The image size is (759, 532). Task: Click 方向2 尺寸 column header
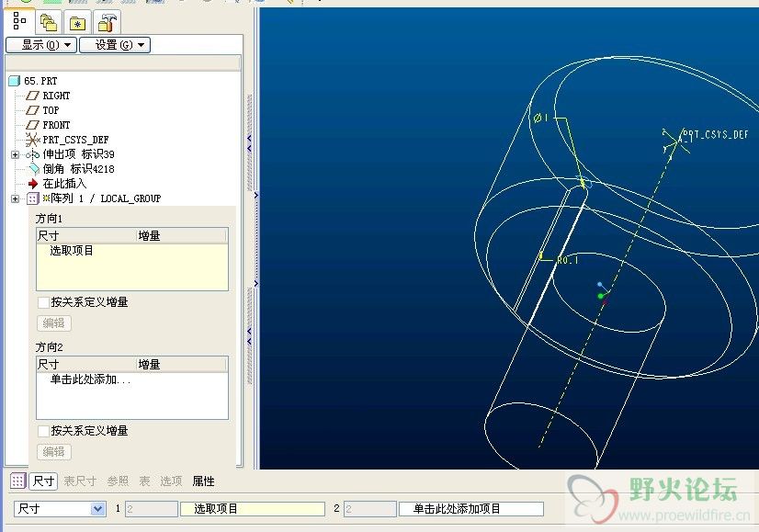click(86, 365)
